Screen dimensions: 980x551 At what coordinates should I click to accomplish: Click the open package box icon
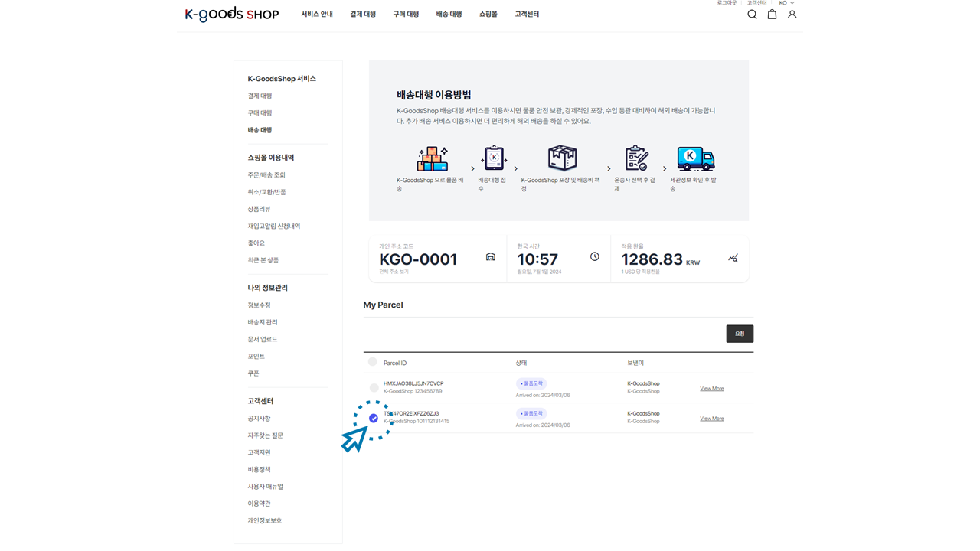562,158
